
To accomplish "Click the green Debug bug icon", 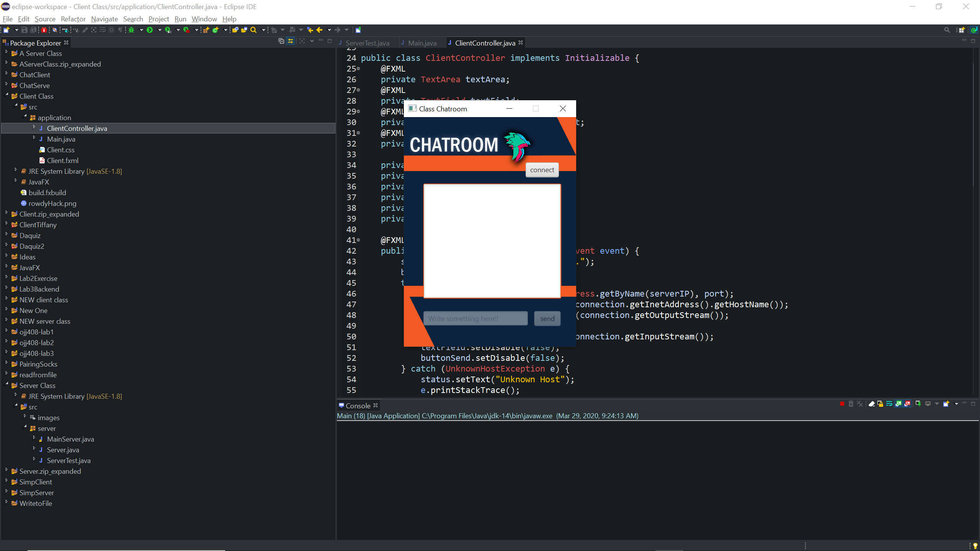I will tap(131, 30).
